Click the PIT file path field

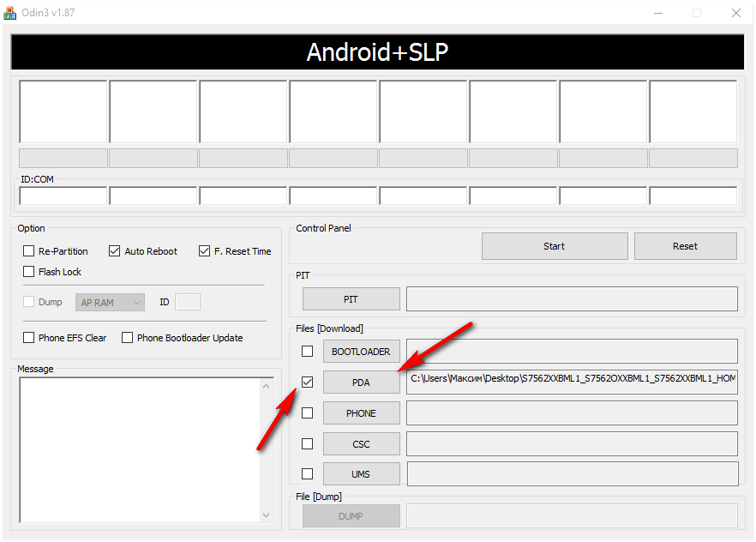[x=572, y=299]
